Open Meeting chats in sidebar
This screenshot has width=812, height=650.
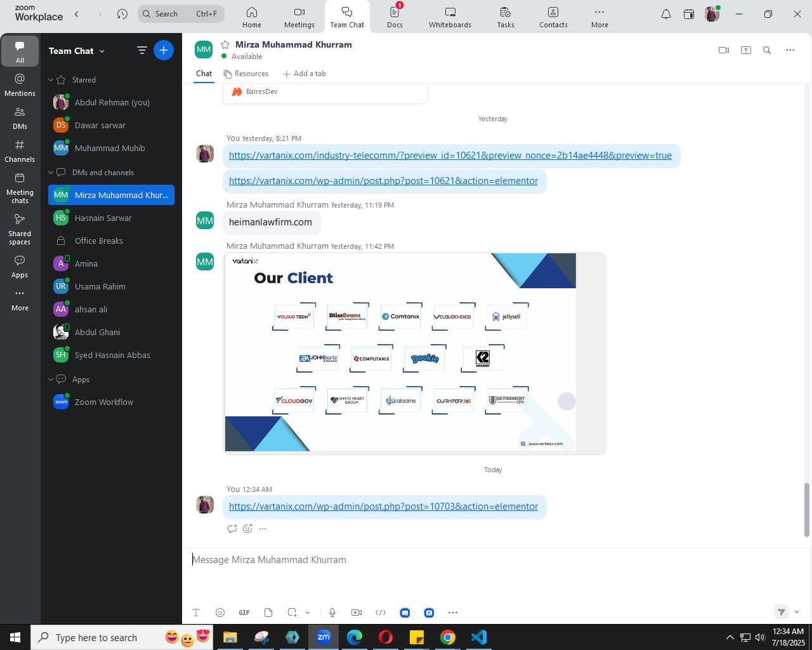(20, 188)
